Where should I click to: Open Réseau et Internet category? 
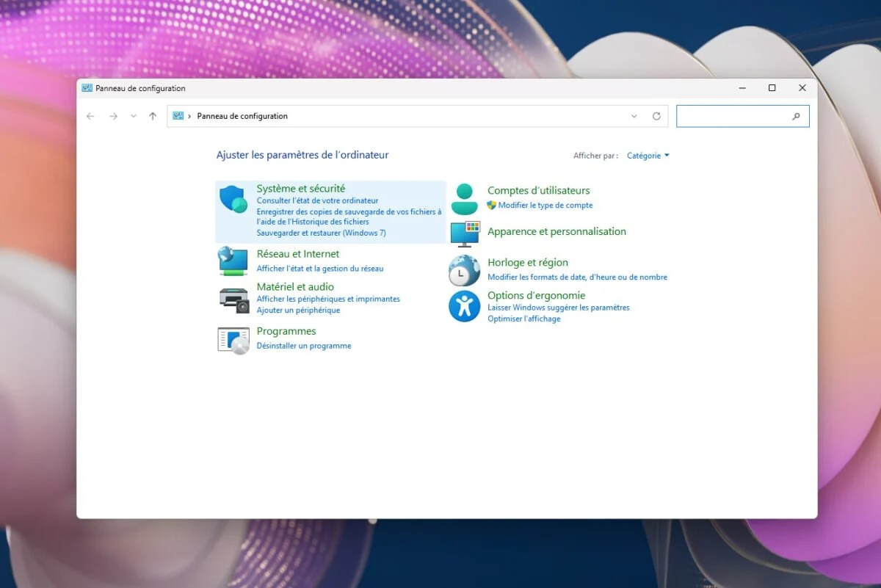(x=298, y=254)
